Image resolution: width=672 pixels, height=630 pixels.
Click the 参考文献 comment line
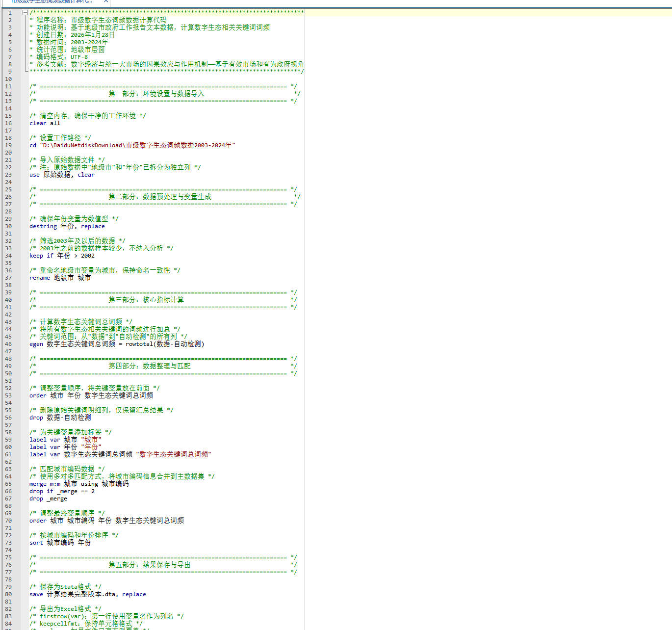(166, 64)
